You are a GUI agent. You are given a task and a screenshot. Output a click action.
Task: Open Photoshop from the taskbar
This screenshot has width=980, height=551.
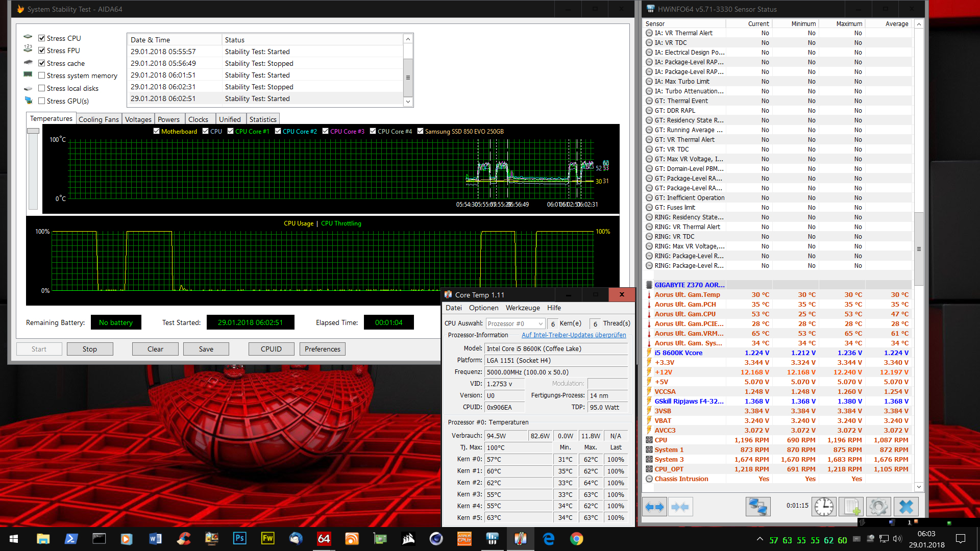pyautogui.click(x=239, y=539)
